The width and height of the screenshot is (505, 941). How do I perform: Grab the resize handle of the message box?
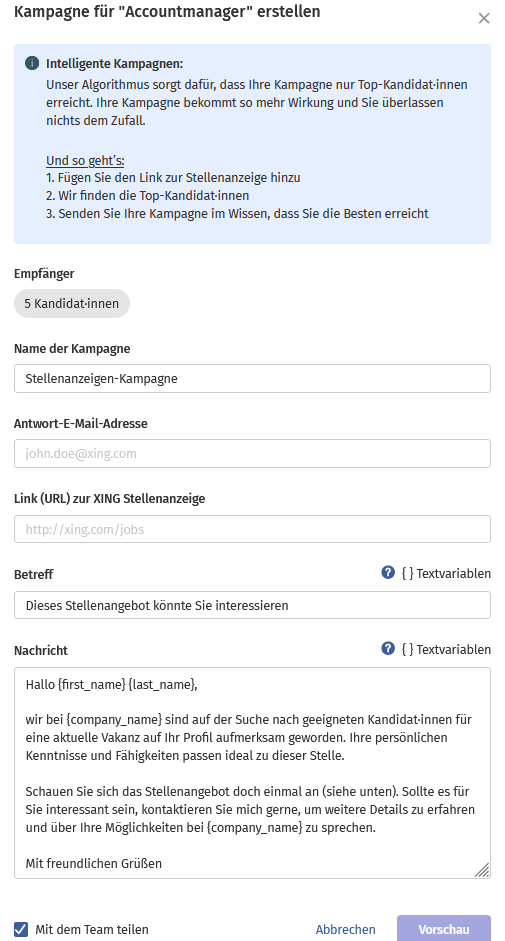point(482,870)
